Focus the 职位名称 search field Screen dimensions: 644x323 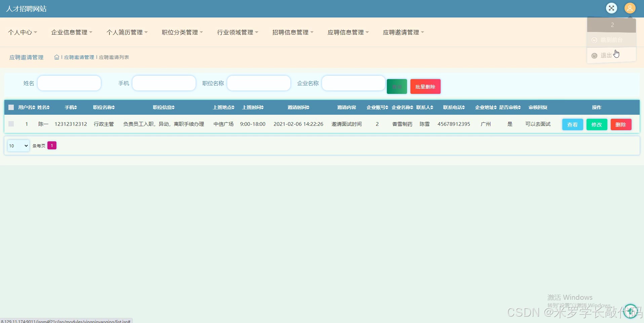click(259, 83)
